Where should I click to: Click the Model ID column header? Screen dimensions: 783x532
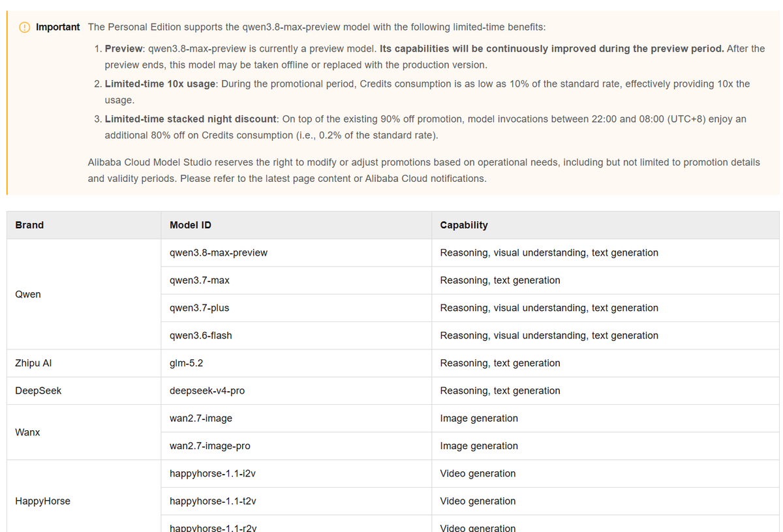296,225
